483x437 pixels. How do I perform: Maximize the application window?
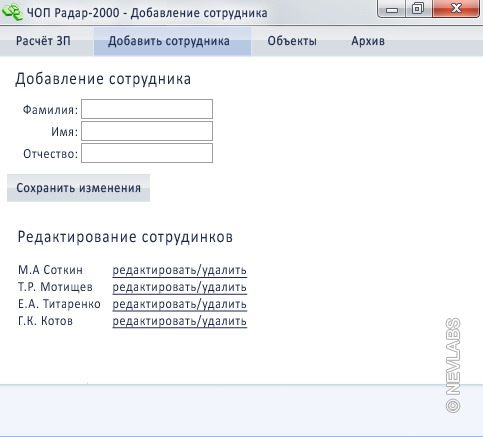point(418,9)
